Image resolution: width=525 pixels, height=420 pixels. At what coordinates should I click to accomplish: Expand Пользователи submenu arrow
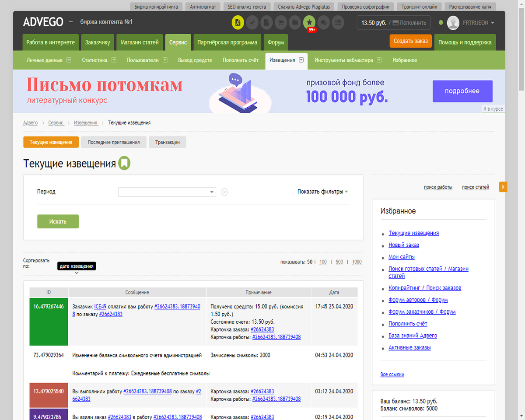(x=165, y=60)
